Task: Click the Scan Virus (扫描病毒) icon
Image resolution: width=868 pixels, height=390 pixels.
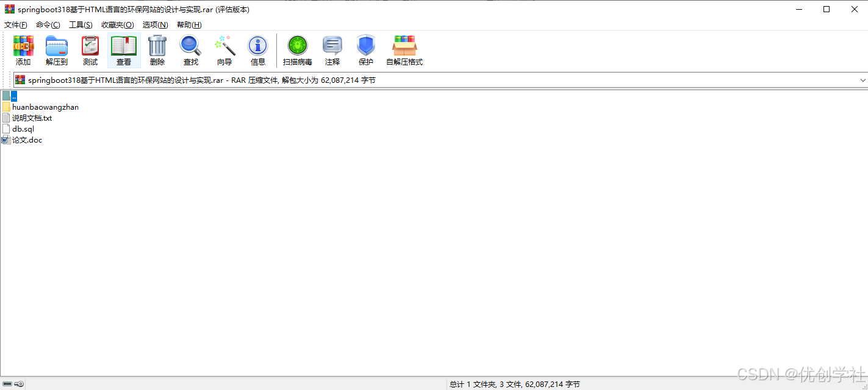Action: tap(298, 46)
